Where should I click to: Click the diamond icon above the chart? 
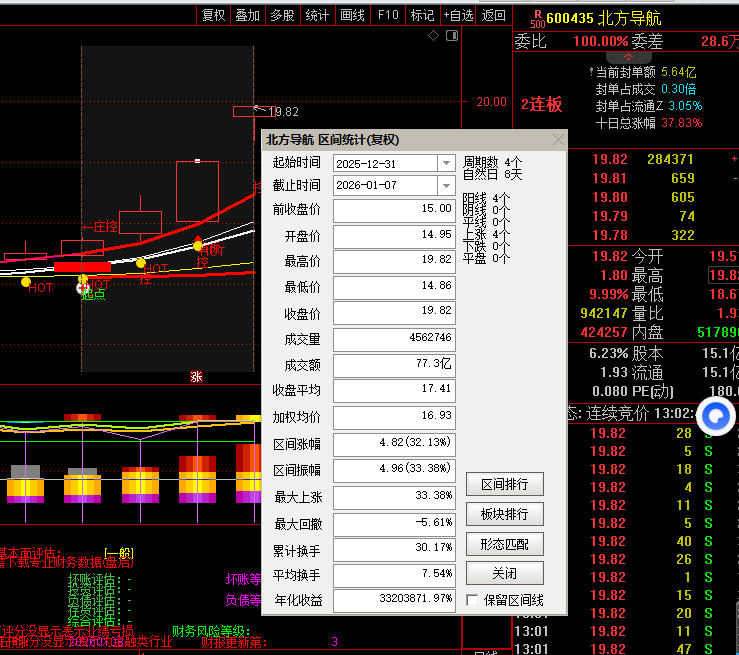[433, 35]
